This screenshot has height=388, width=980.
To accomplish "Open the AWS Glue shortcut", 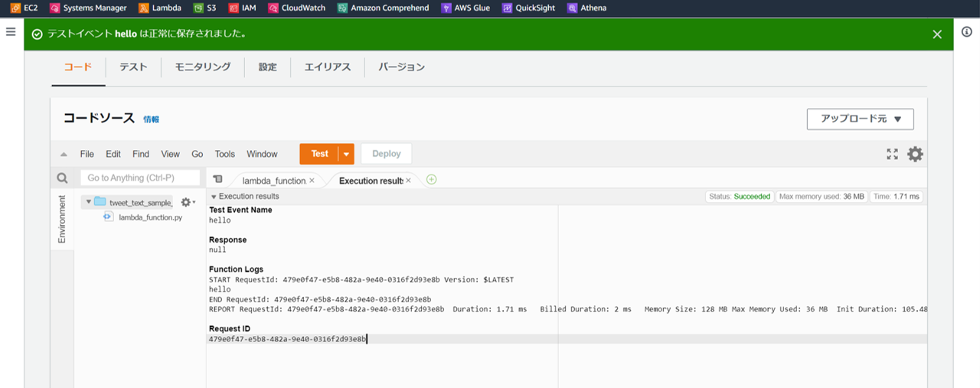I will (466, 8).
